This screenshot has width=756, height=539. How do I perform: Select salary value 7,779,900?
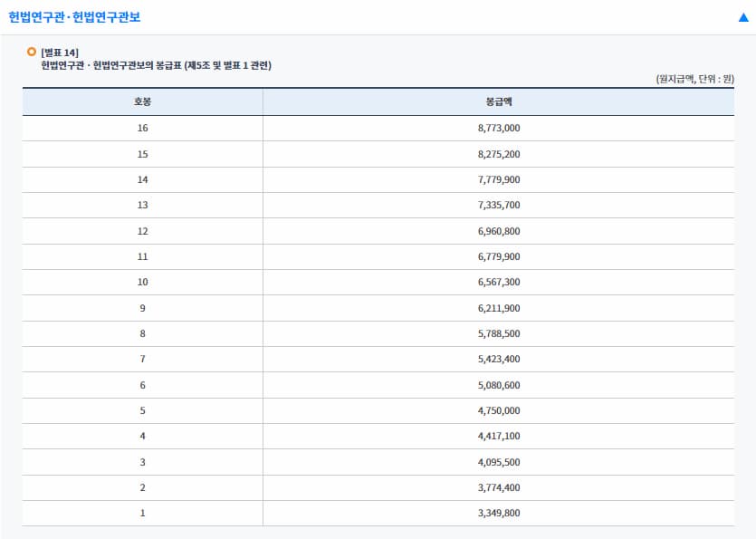[499, 180]
